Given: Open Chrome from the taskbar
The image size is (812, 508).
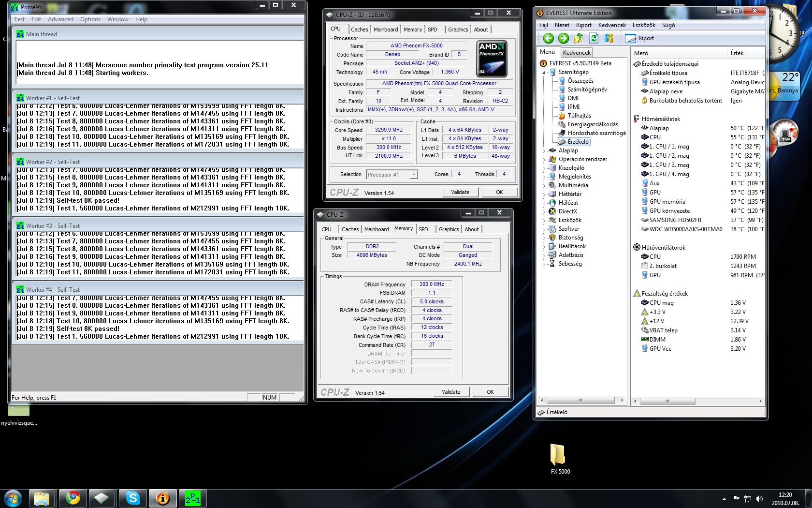Looking at the screenshot, I should (73, 498).
